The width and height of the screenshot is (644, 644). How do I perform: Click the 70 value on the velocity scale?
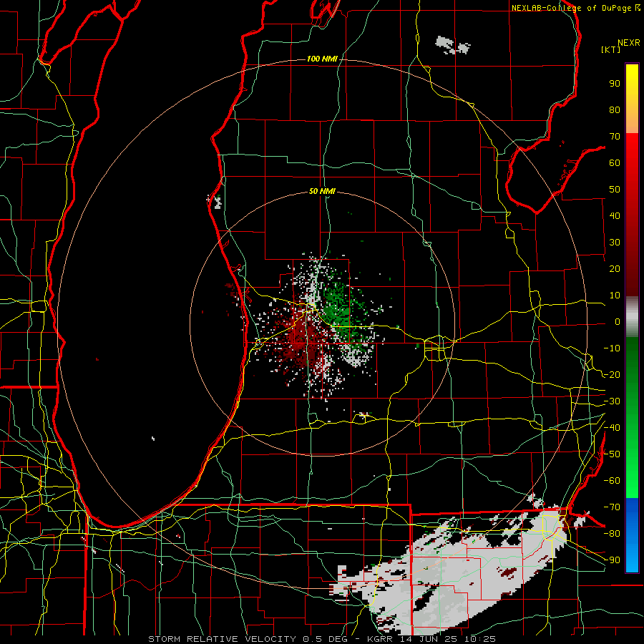615,137
